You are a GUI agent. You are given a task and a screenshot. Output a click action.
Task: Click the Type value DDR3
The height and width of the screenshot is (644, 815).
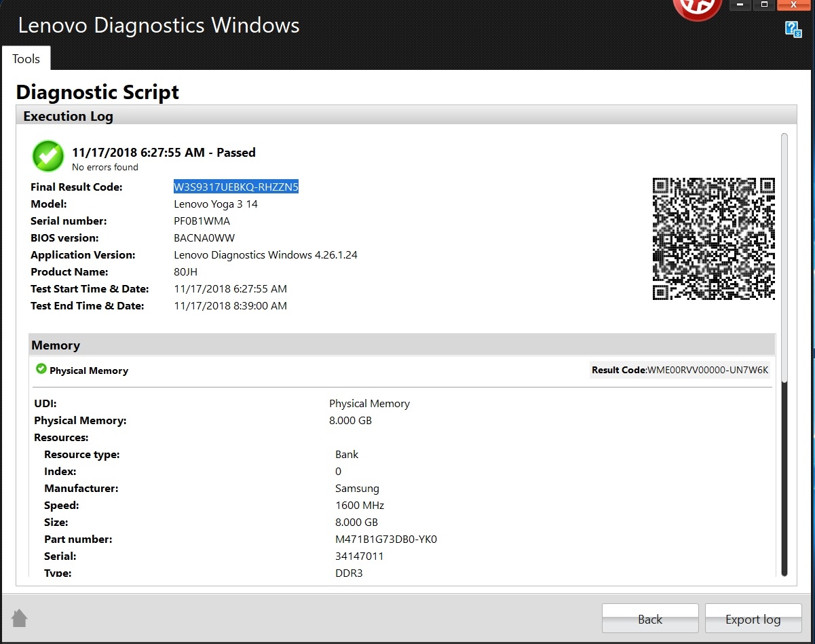(x=349, y=573)
